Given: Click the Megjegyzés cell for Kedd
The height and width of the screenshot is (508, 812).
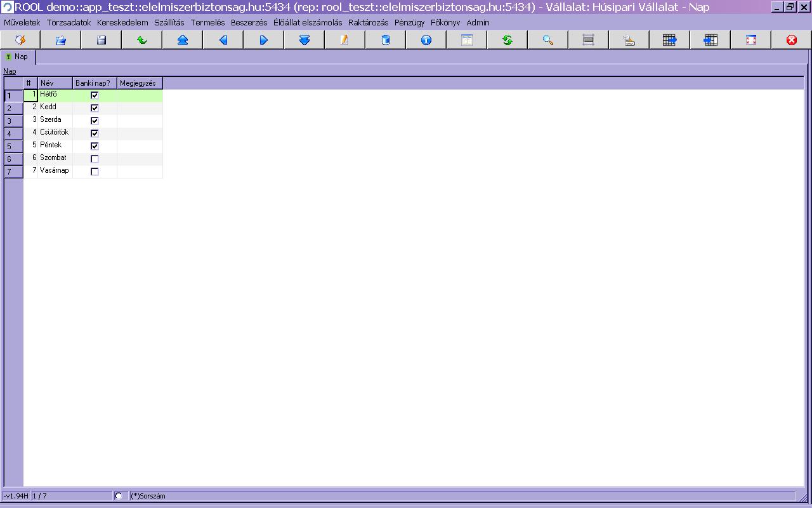Looking at the screenshot, I should tap(140, 108).
